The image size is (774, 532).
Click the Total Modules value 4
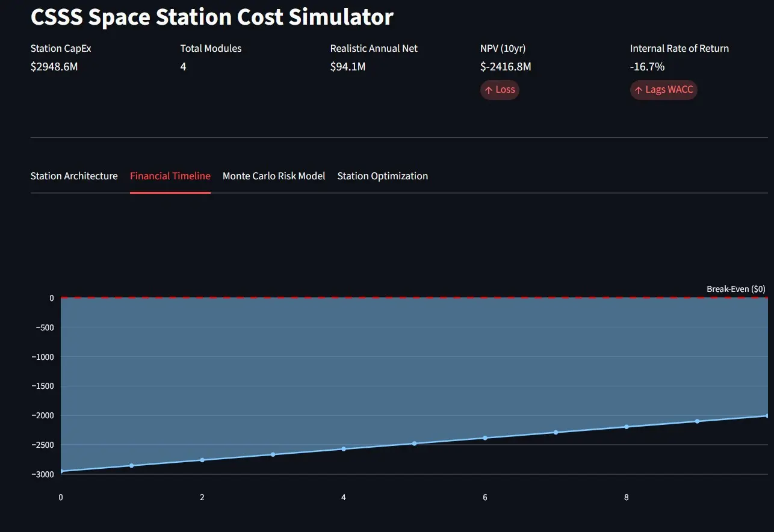183,66
